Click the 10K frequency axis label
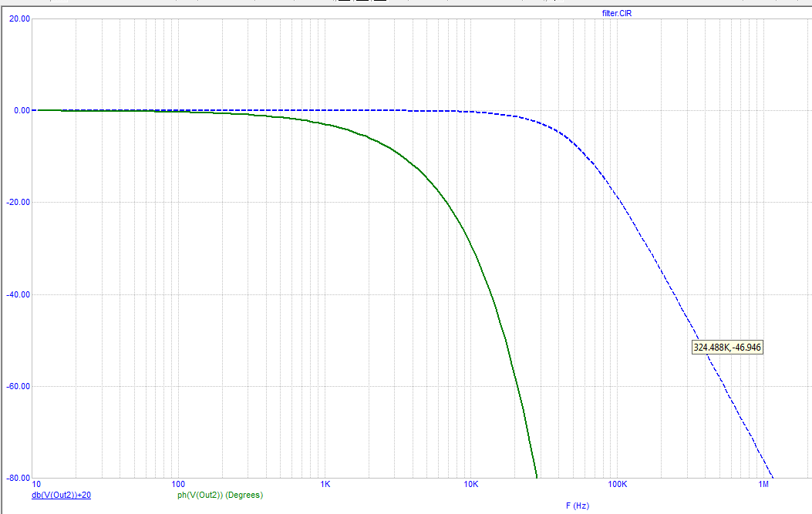The image size is (812, 514). coord(470,485)
